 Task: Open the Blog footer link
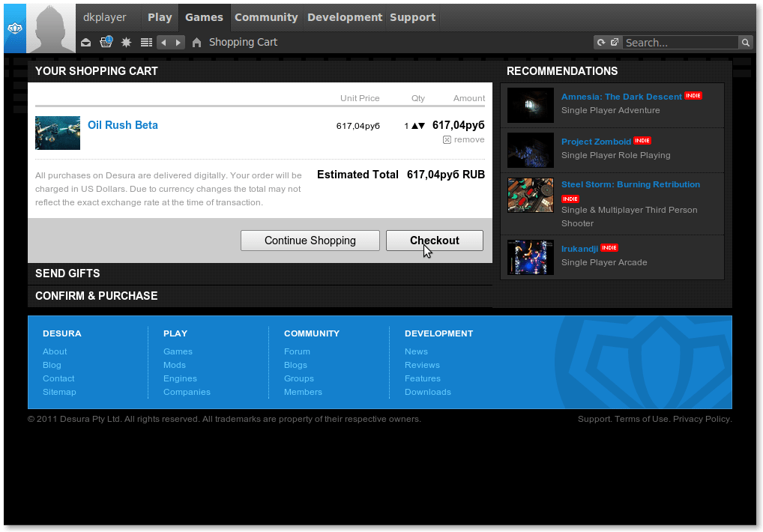click(52, 365)
